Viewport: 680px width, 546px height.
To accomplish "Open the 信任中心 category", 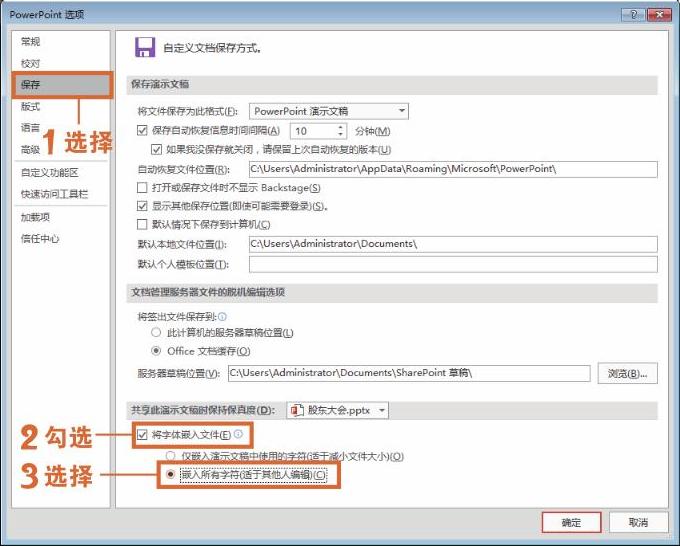I will [x=40, y=239].
